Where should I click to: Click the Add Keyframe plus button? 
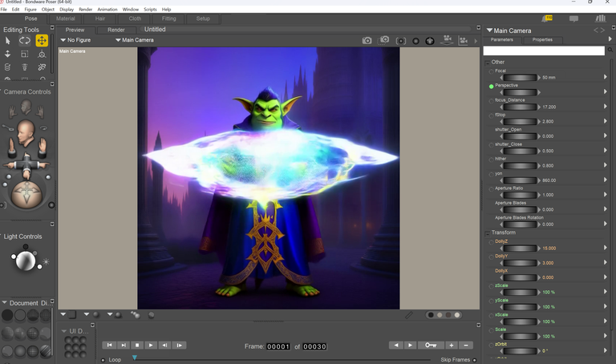click(x=452, y=345)
